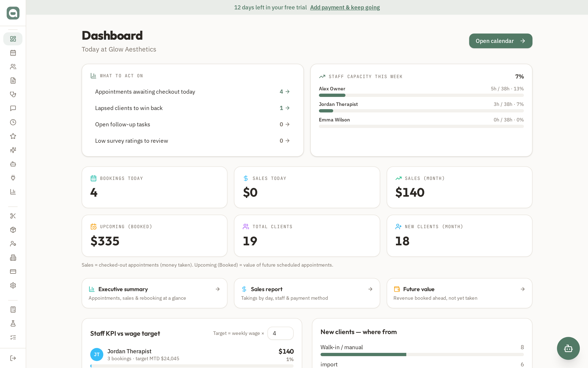The height and width of the screenshot is (368, 588).
Task: Open the messages chat-bubble sidebar icon
Action: point(13,108)
